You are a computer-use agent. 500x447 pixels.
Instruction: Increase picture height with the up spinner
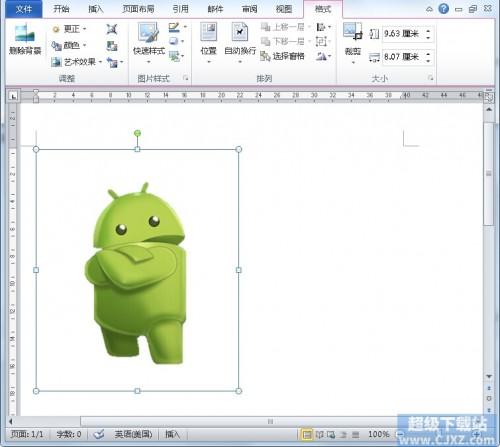(428, 31)
